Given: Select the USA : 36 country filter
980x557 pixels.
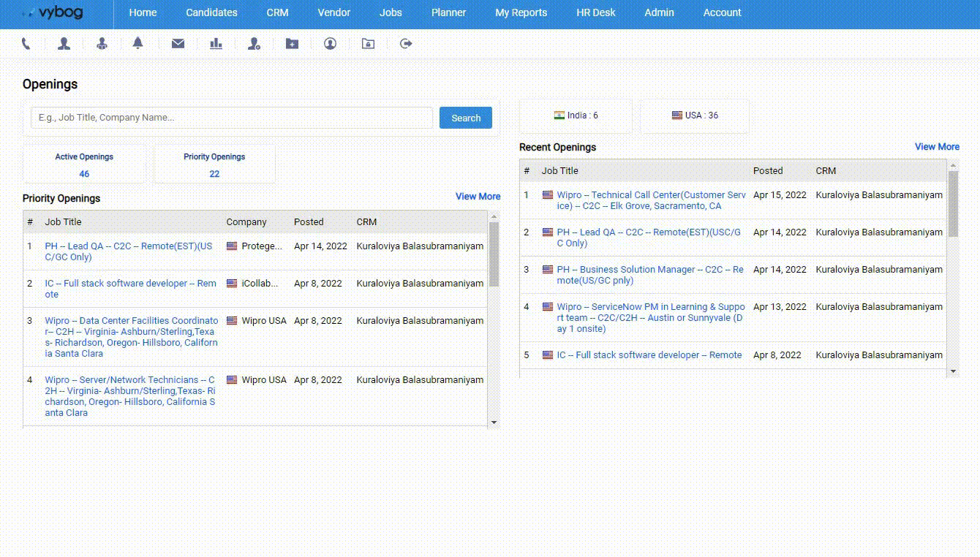Looking at the screenshot, I should coord(695,115).
